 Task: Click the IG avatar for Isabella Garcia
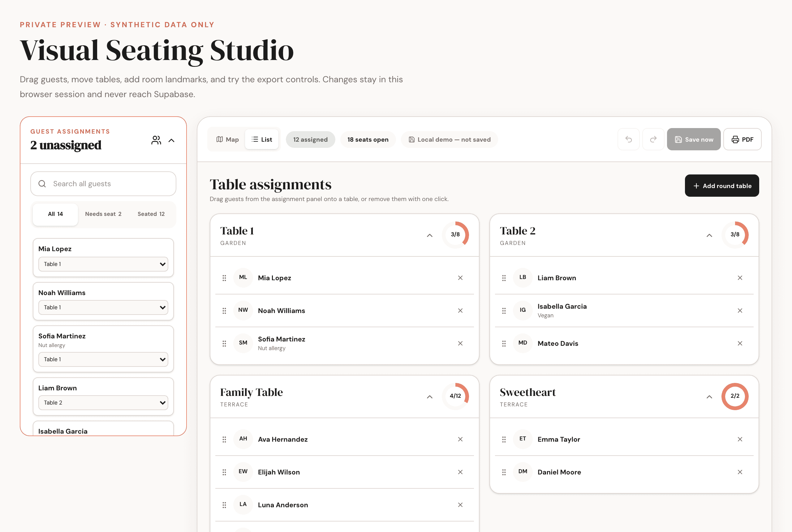click(x=523, y=310)
